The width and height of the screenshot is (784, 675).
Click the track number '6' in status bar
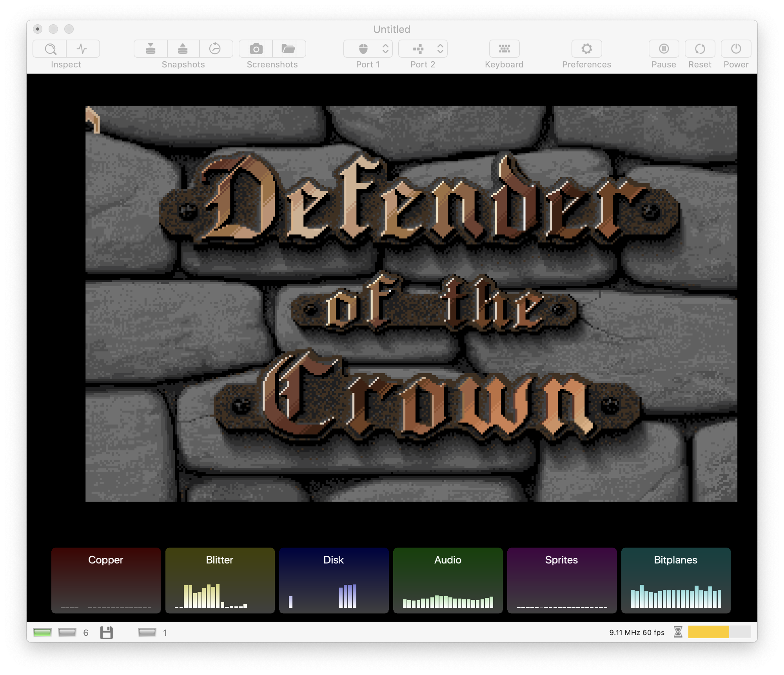tap(86, 633)
